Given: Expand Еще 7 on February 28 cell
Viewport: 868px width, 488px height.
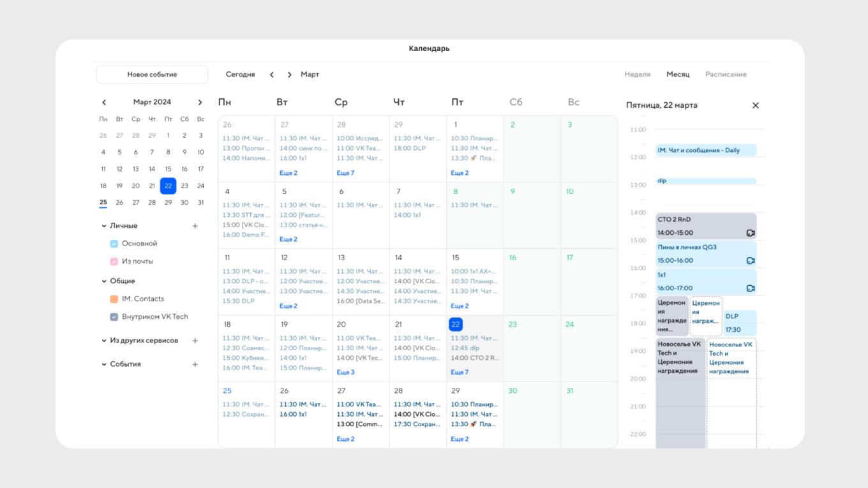Looking at the screenshot, I should click(345, 173).
